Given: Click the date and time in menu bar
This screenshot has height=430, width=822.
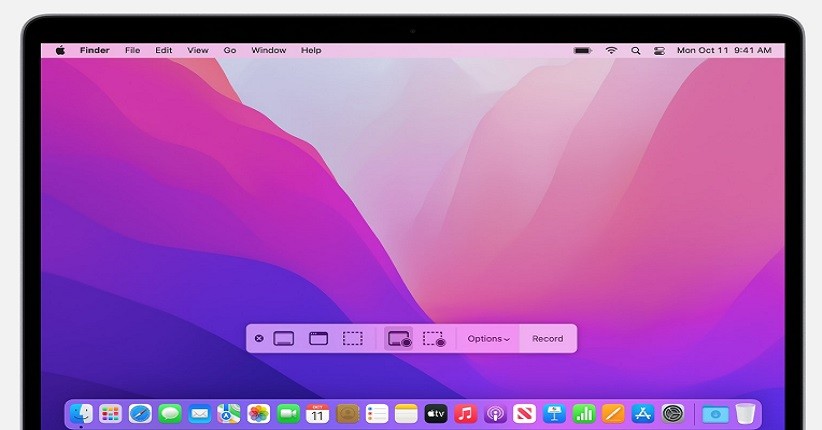Looking at the screenshot, I should coord(724,50).
